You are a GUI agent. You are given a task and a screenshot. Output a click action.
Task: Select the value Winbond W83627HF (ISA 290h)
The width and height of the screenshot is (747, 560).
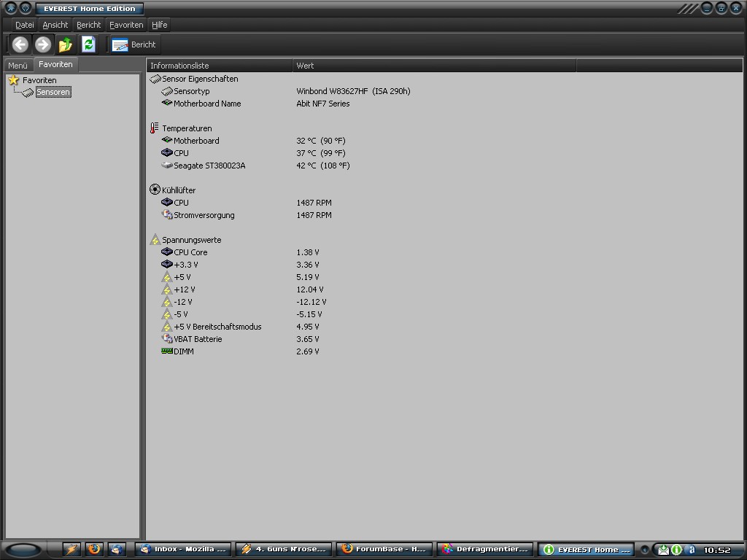click(x=353, y=91)
